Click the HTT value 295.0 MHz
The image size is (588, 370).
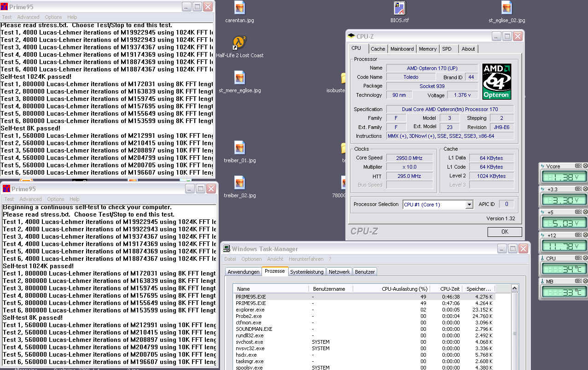pyautogui.click(x=410, y=176)
